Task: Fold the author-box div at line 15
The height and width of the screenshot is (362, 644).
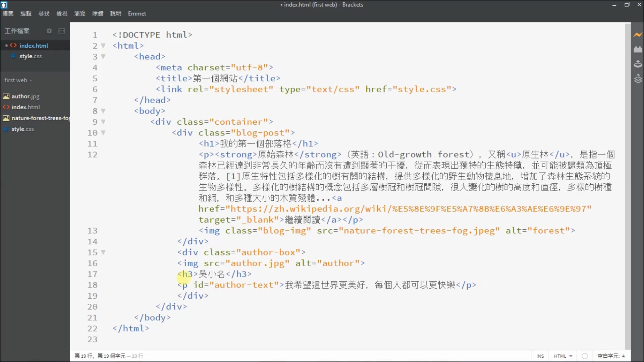Action: (103, 252)
